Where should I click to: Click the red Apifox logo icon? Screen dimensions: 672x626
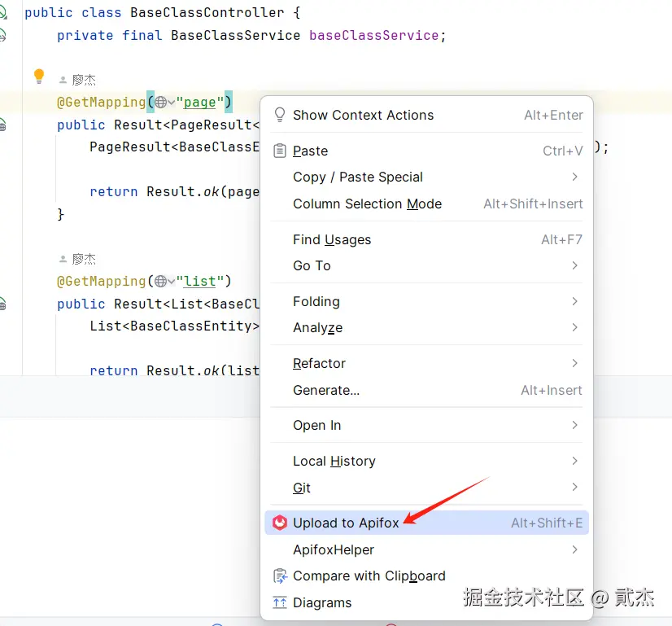pos(279,523)
